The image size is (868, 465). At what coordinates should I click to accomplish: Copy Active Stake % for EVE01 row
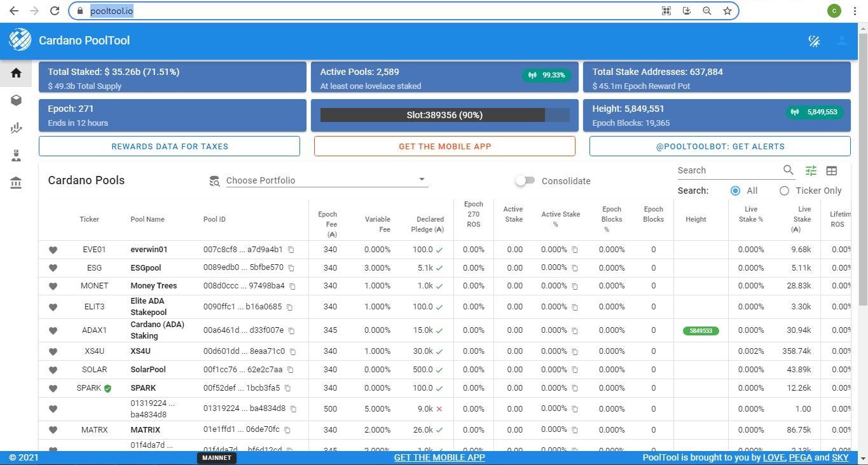pyautogui.click(x=574, y=250)
